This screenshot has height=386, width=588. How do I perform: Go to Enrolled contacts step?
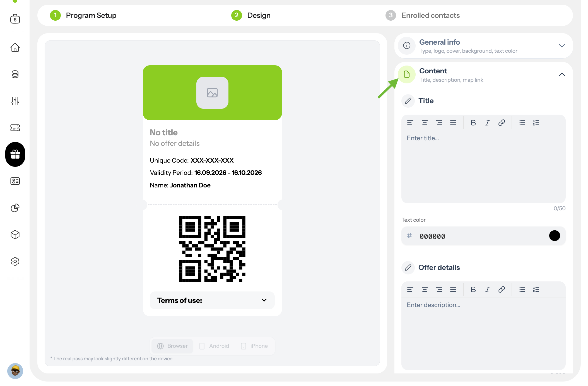tap(423, 15)
